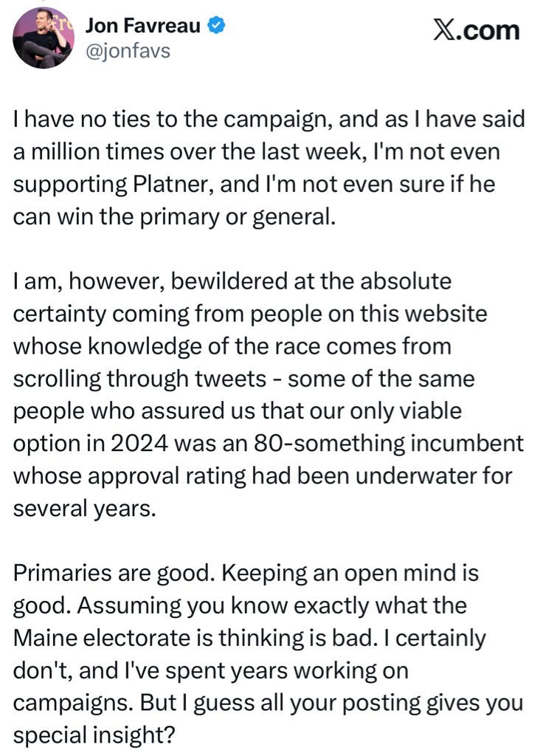Click the words "approval rating"

pyautogui.click(x=193, y=476)
